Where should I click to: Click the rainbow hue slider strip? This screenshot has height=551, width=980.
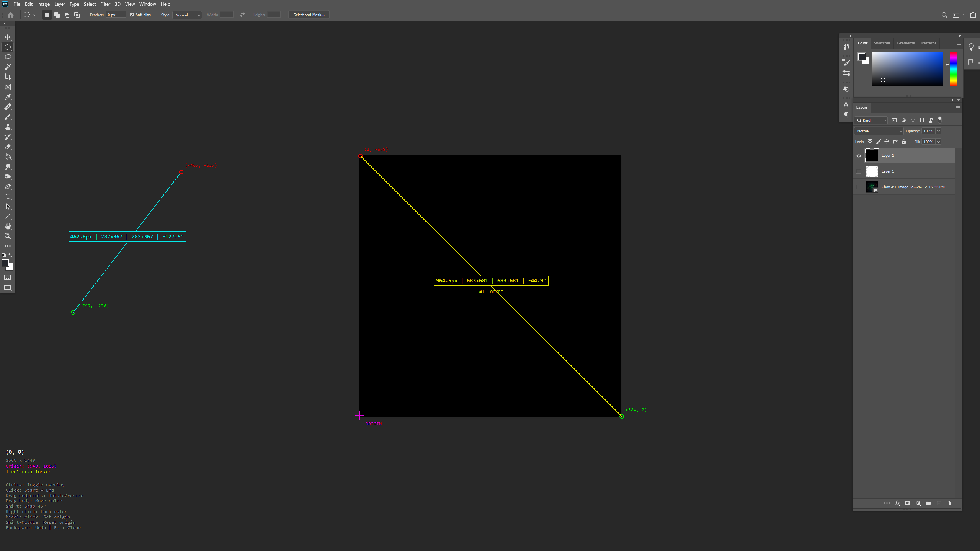click(x=953, y=69)
